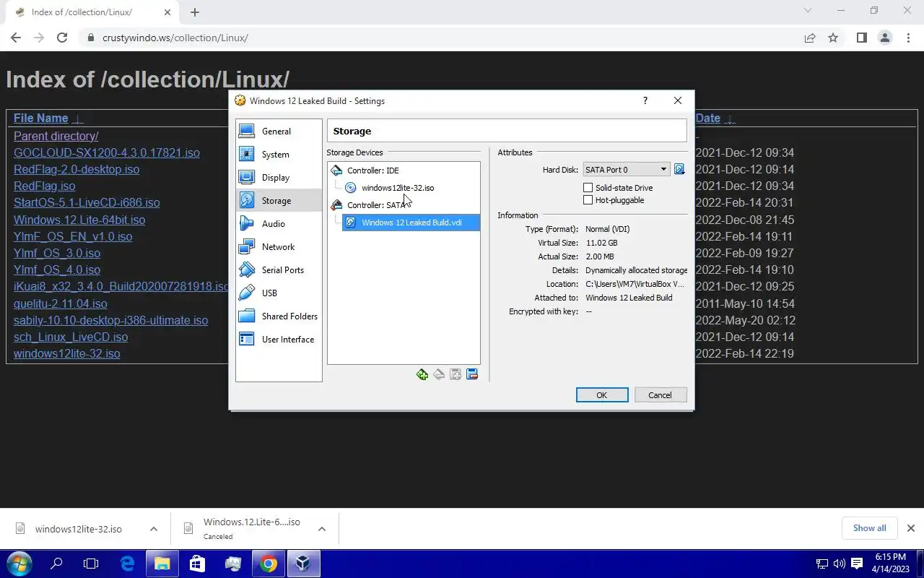The image size is (924, 578).
Task: Reload the page in Chrome
Action: [x=62, y=38]
